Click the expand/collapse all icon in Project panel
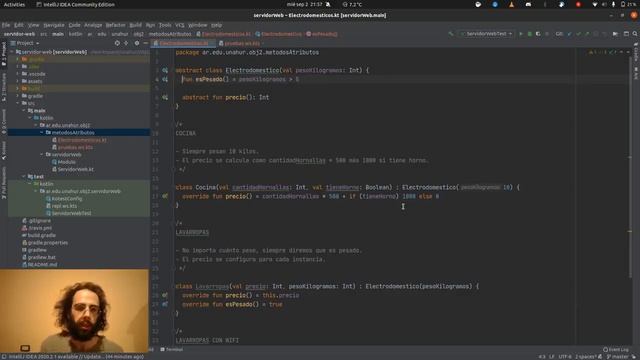640x360 pixels. (126, 43)
